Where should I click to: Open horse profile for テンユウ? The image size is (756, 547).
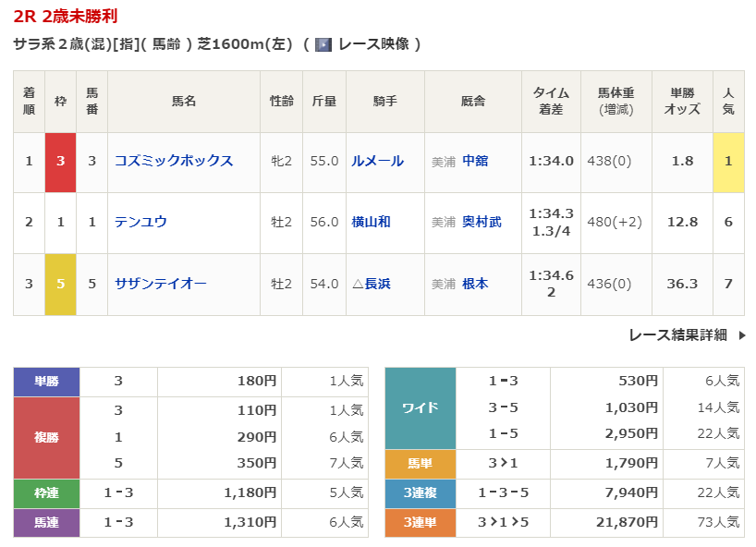[x=140, y=222]
